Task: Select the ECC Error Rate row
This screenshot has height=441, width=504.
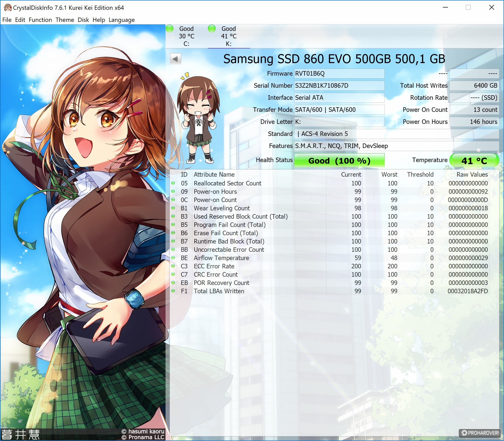Action: pyautogui.click(x=329, y=266)
